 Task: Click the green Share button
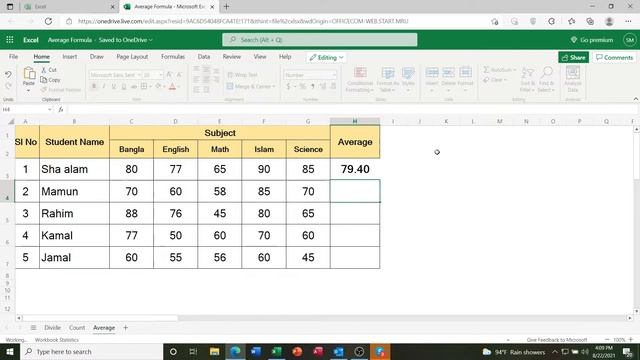click(x=573, y=58)
